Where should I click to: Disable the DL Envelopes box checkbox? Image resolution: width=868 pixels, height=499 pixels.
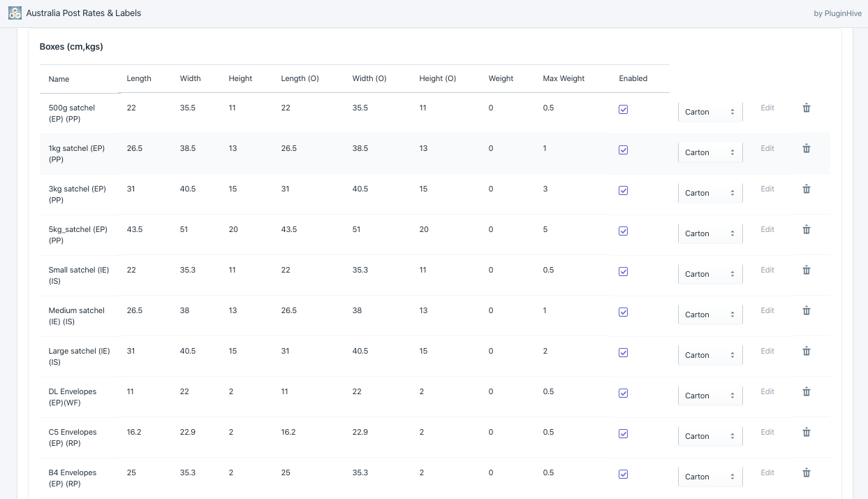pos(624,393)
